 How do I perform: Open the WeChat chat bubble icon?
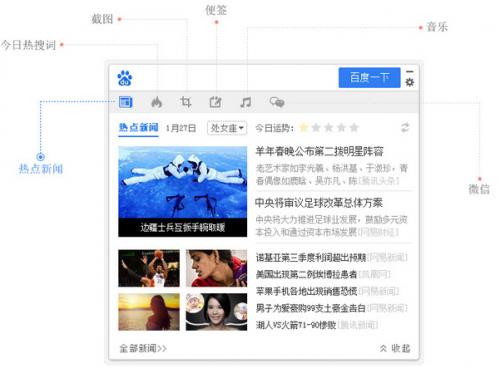[277, 102]
